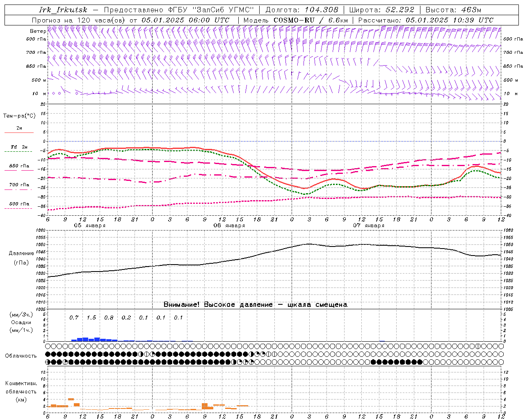This screenshot has width=525, height=420.
Task: Click the Тем-ра(°C) axis label
Action: pyautogui.click(x=19, y=116)
